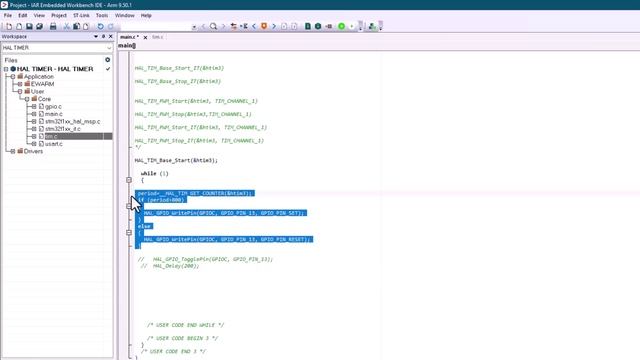640x360 pixels.
Task: Pin the Workspace panel
Action: point(103,37)
